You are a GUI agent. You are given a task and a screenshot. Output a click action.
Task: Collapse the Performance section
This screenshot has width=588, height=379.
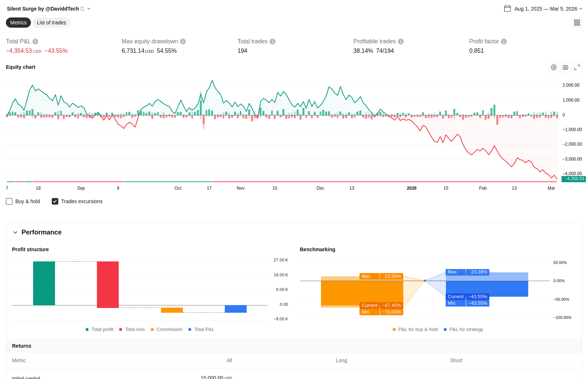(x=15, y=232)
